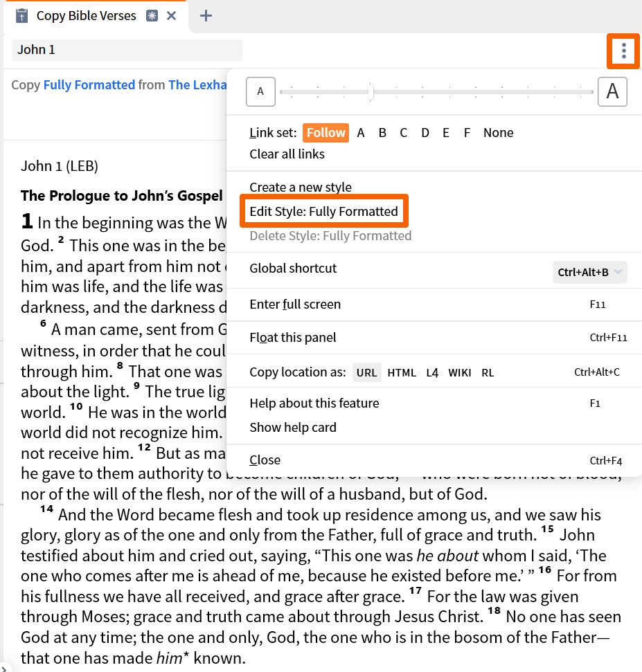The width and height of the screenshot is (642, 672).
Task: Choose Clear all links
Action: click(287, 154)
